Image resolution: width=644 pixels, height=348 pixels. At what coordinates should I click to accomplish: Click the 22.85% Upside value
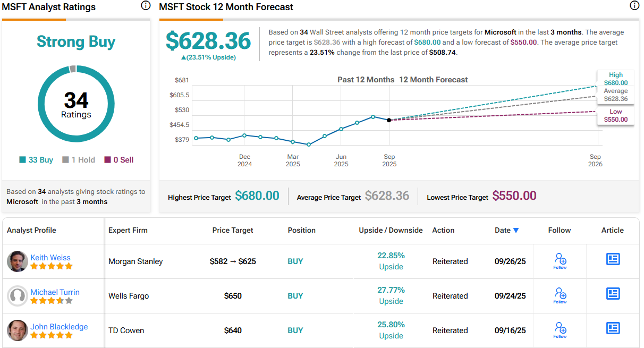(x=391, y=261)
